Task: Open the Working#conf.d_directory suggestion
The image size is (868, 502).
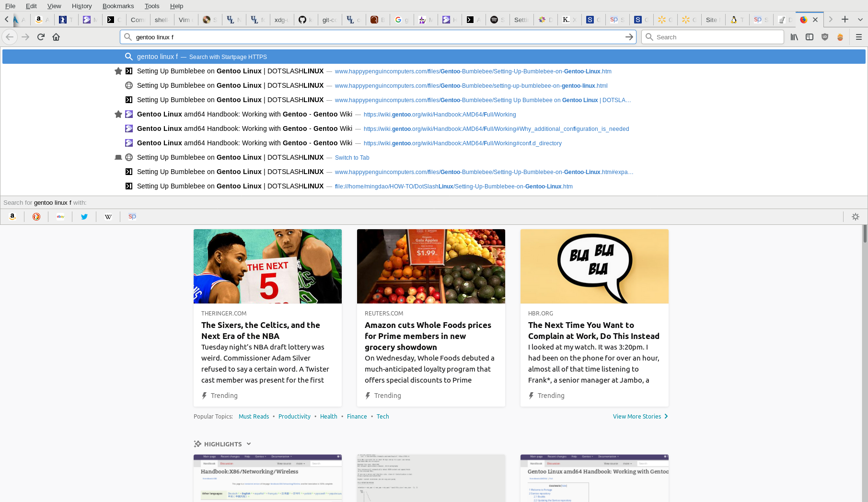Action: point(434,143)
